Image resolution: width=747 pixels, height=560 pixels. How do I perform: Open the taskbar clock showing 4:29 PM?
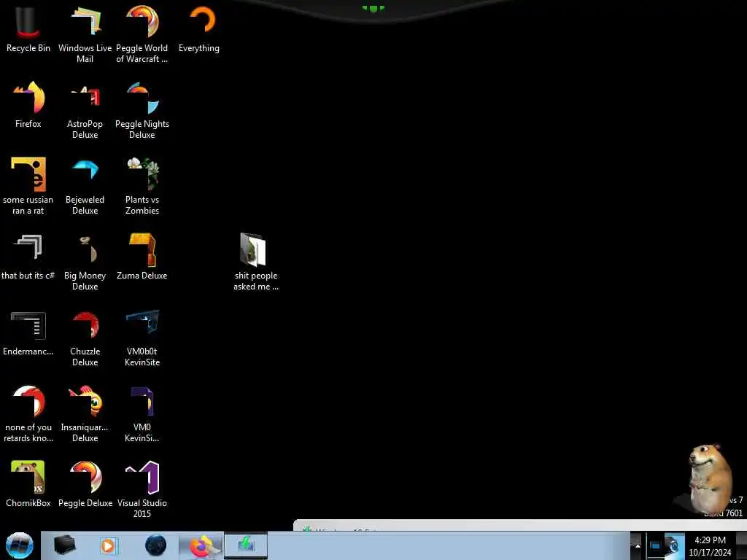pos(710,546)
